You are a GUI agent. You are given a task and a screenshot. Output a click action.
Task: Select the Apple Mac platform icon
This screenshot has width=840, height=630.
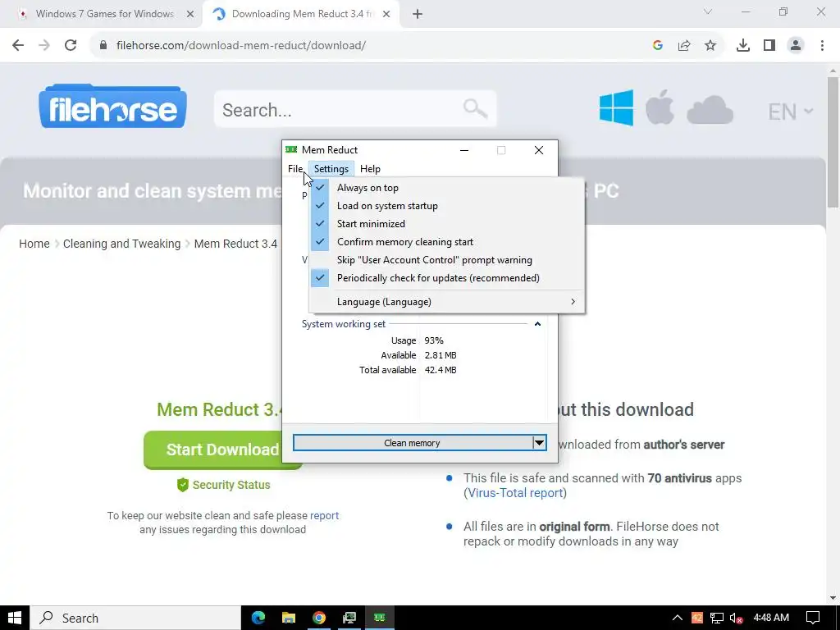coord(660,107)
